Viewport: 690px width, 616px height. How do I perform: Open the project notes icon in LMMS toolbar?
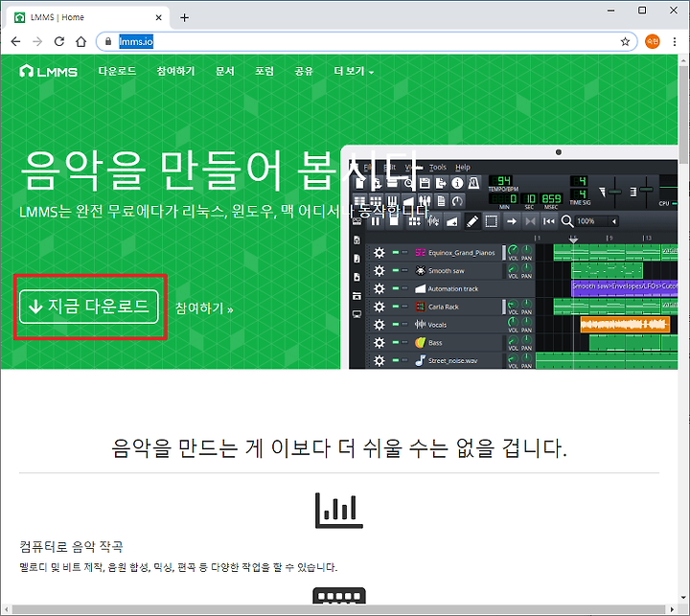click(x=442, y=201)
